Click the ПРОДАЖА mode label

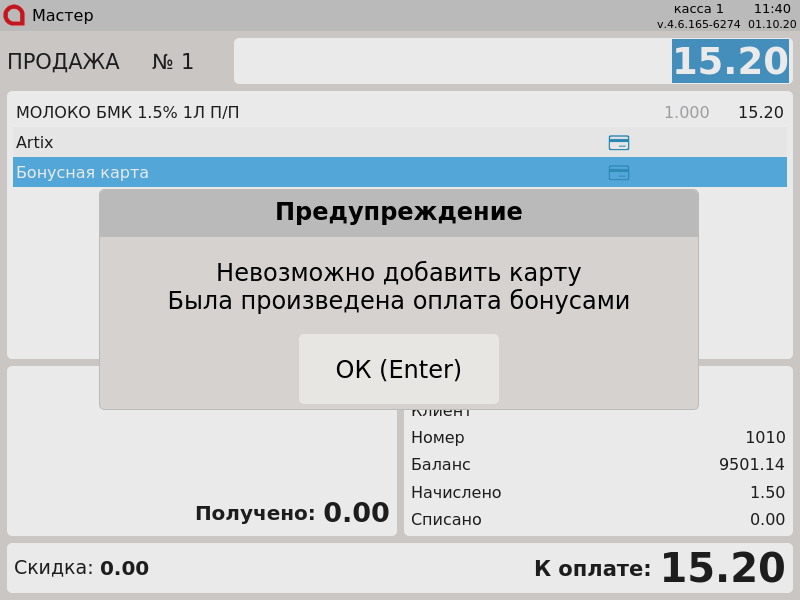tap(63, 62)
